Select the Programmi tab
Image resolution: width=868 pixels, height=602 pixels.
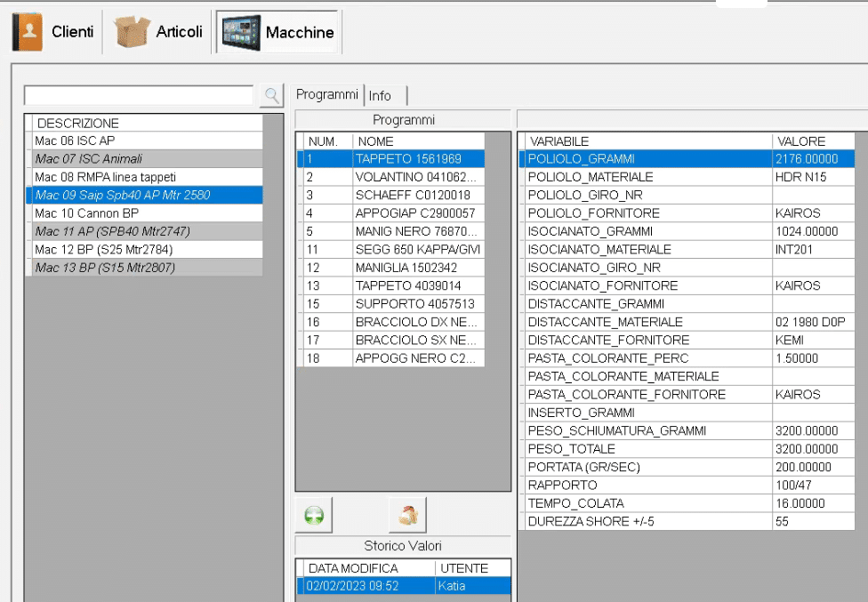pos(326,94)
